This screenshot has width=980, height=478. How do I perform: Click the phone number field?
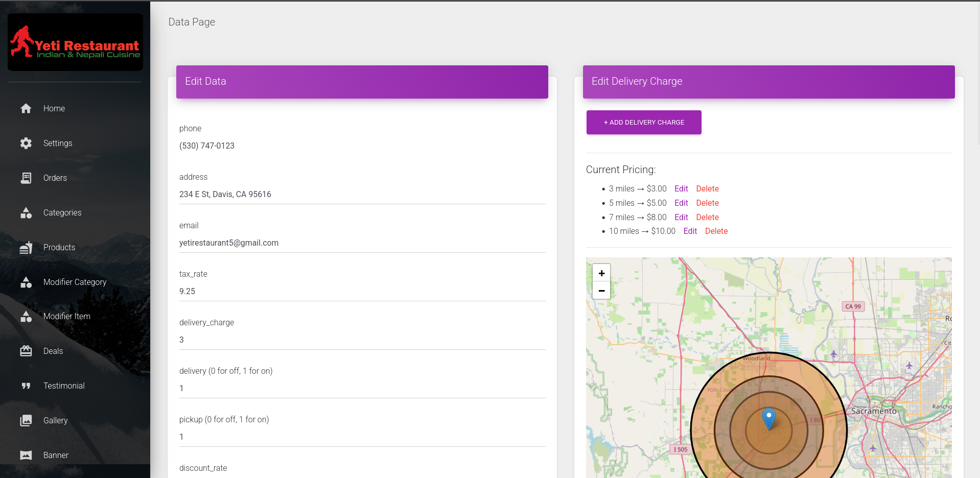coord(362,146)
